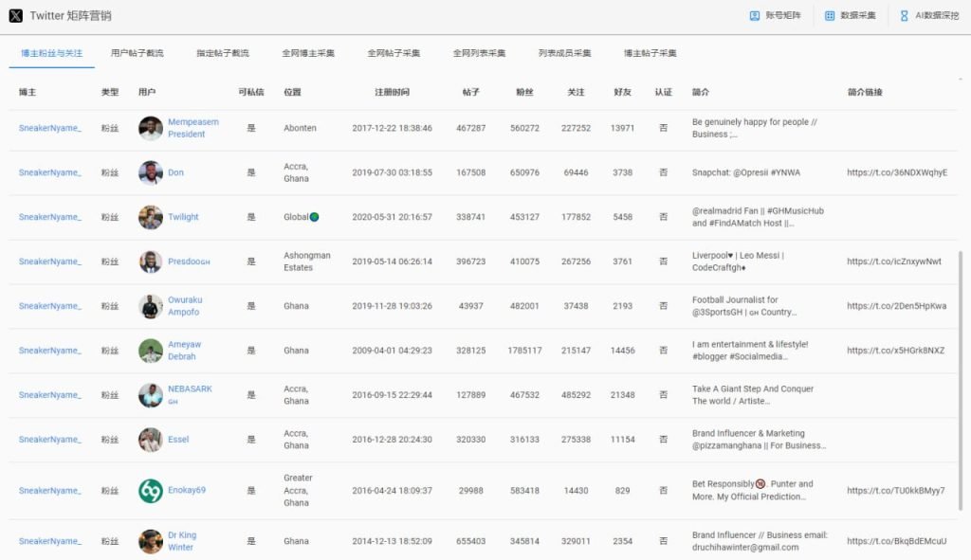Open Don's bio link URL
The image size is (971, 560).
(896, 172)
